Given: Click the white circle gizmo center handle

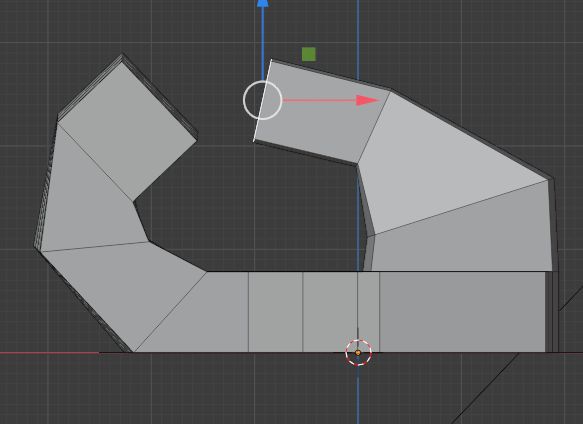Looking at the screenshot, I should coord(262,100).
